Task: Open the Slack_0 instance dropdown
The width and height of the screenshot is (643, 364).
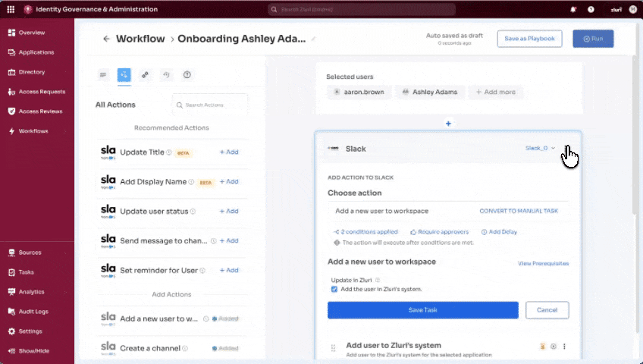Action: pyautogui.click(x=540, y=148)
